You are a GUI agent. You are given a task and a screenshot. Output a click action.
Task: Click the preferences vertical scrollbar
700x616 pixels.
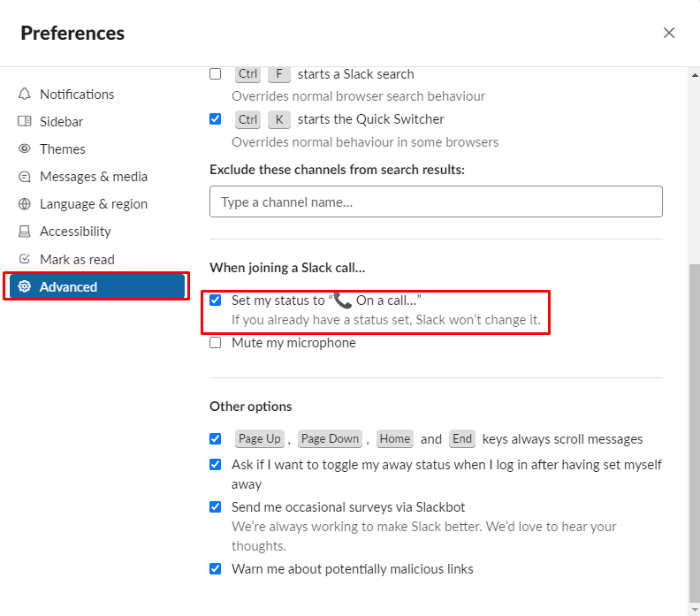click(694, 424)
